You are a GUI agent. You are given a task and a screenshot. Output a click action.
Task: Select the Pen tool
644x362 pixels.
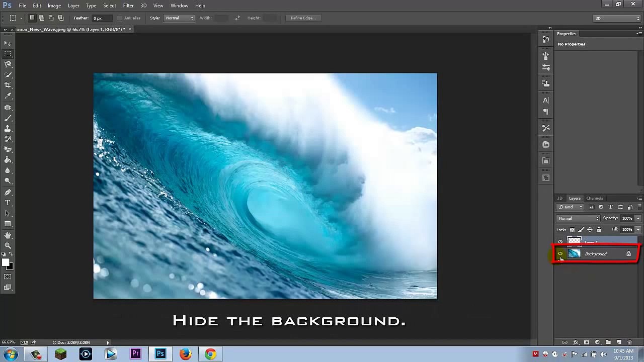[x=8, y=193]
